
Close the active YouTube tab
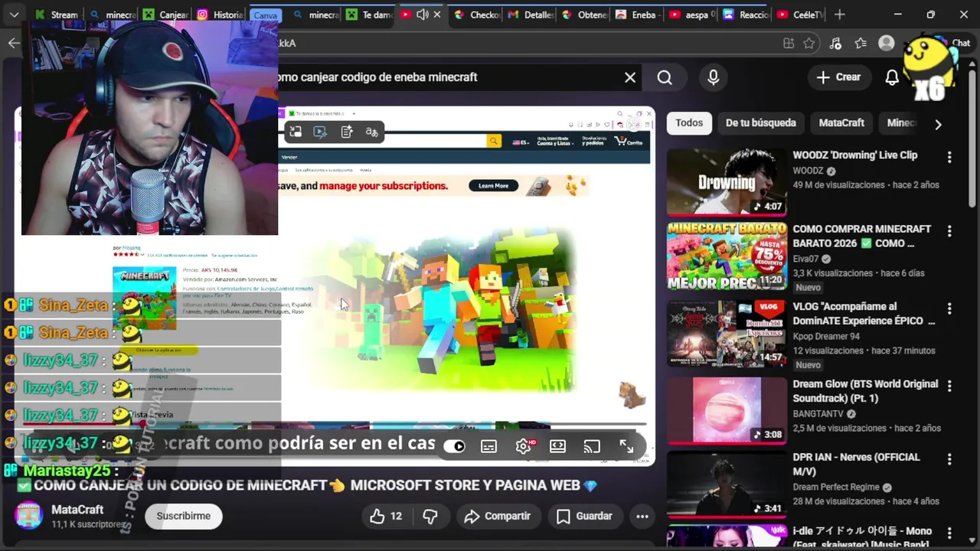[x=437, y=15]
